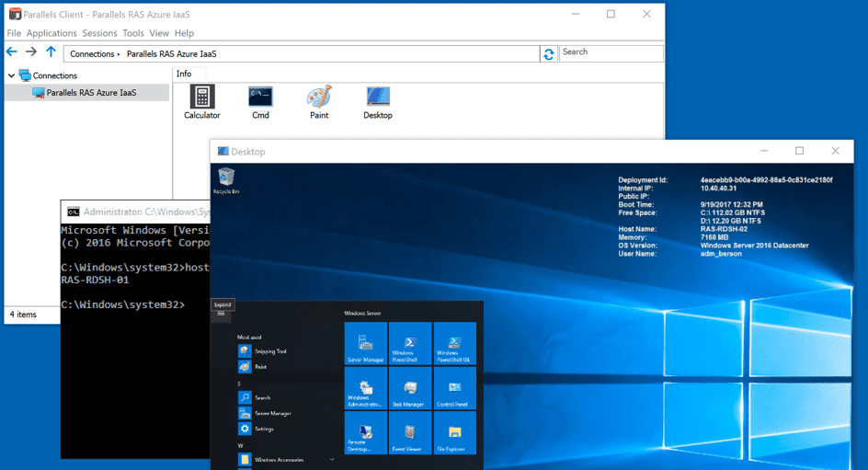Click the Most used heading in Start menu
This screenshot has width=868, height=470.
click(x=249, y=337)
